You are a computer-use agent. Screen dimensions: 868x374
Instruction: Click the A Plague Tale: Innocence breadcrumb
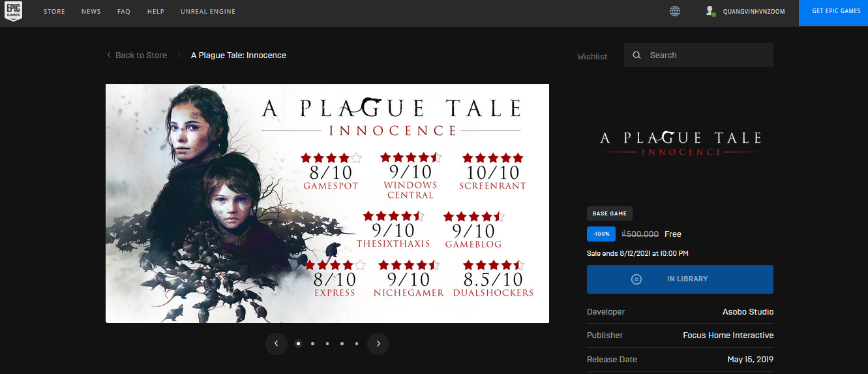pos(239,55)
